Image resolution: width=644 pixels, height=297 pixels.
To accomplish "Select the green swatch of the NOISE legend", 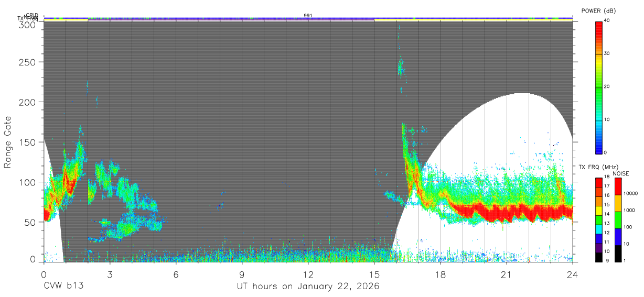I will [618, 220].
